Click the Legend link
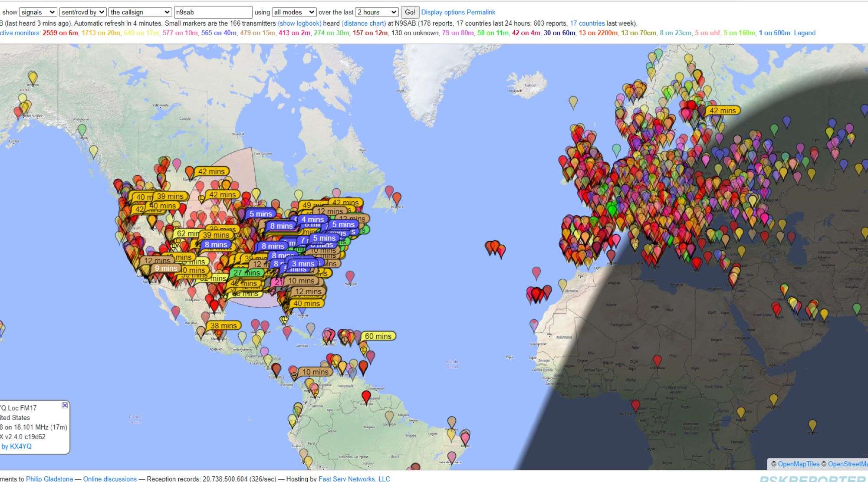Image resolution: width=868 pixels, height=482 pixels. [x=805, y=33]
